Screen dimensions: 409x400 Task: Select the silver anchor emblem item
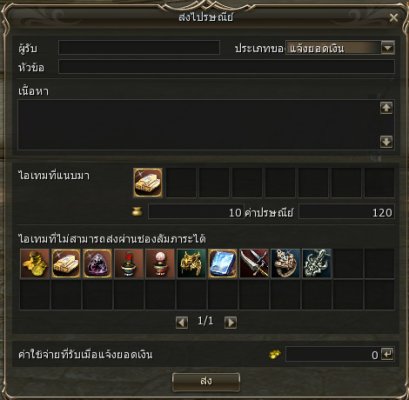pyautogui.click(x=317, y=263)
